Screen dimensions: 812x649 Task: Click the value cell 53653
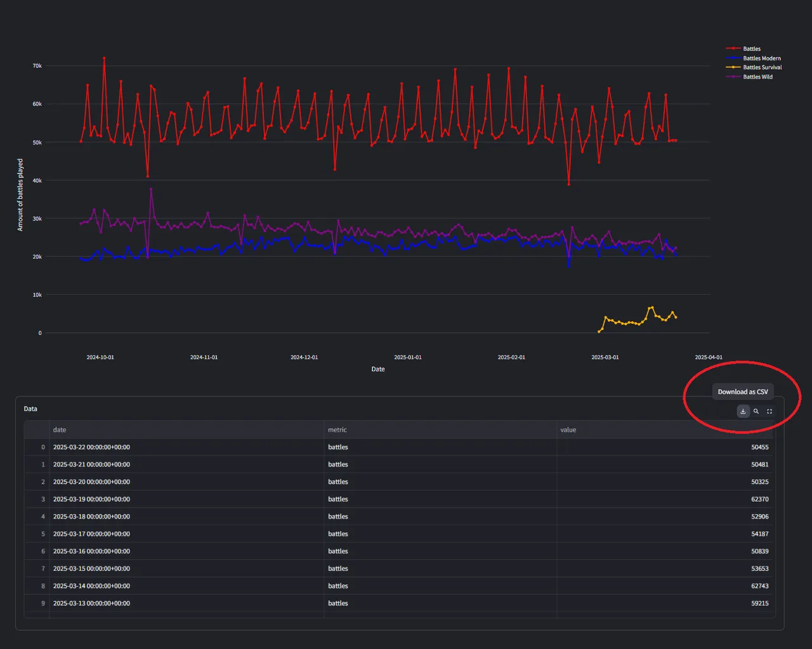tap(665, 568)
